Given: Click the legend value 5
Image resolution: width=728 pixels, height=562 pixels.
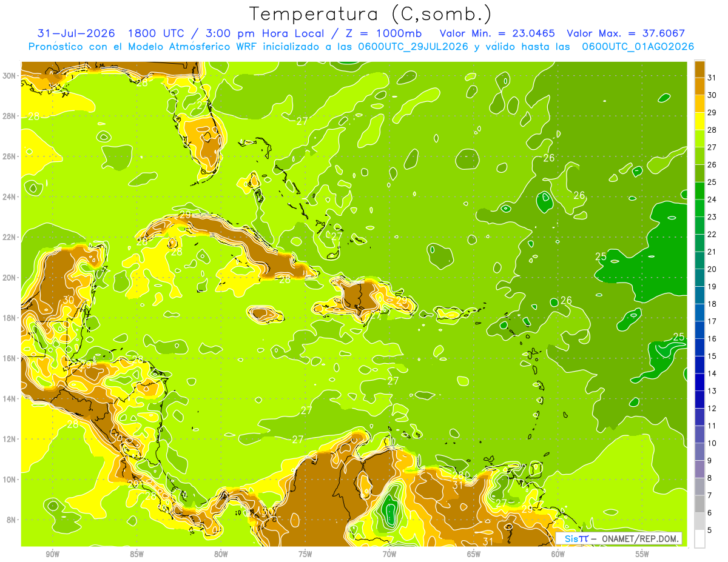Looking at the screenshot, I should pos(710,530).
